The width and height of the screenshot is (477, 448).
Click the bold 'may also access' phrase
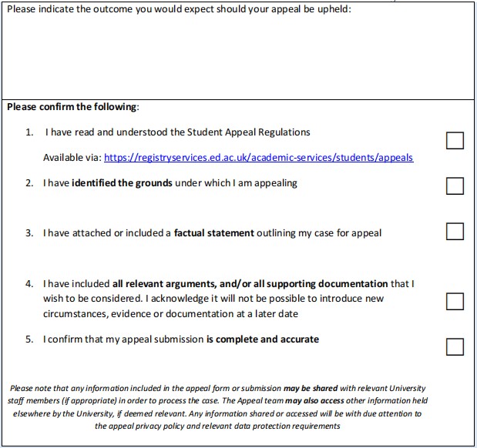tap(314, 401)
